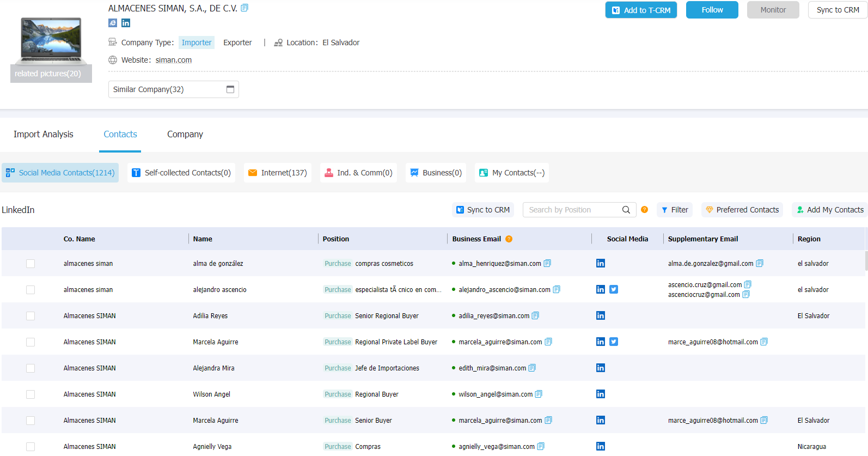Copy company name icon beside ALMACENES SIMAN title
This screenshot has width=868, height=456.
click(x=244, y=8)
